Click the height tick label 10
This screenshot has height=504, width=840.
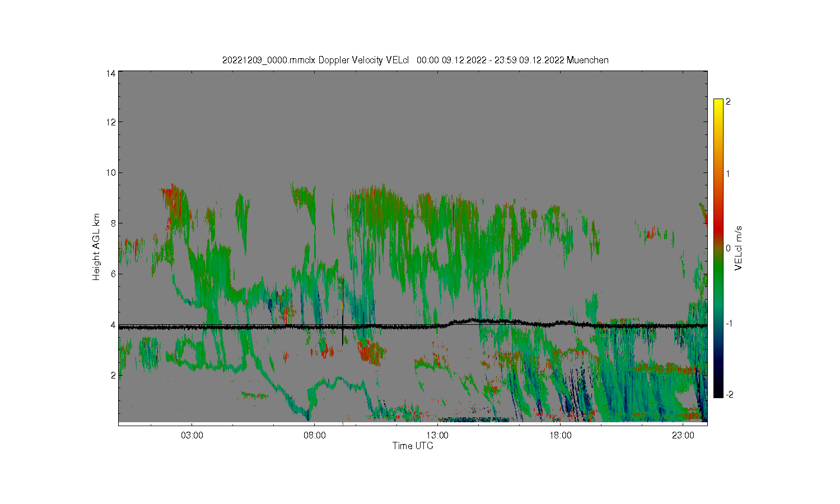point(111,172)
